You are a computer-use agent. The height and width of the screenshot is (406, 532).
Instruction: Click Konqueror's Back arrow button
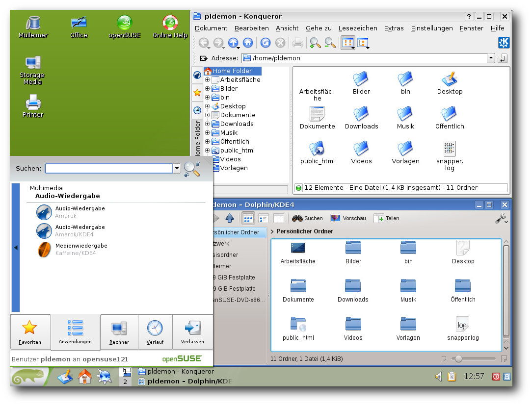tap(204, 43)
